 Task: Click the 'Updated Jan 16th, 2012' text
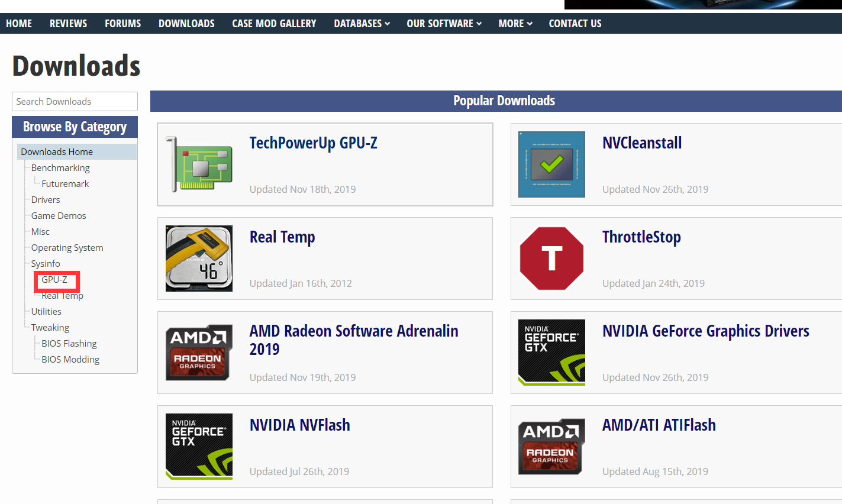tap(301, 283)
